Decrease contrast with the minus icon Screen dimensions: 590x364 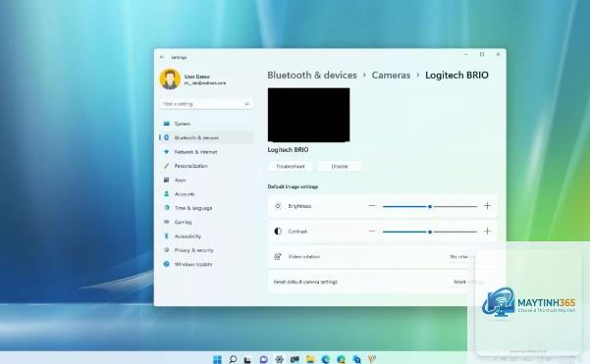click(x=372, y=232)
